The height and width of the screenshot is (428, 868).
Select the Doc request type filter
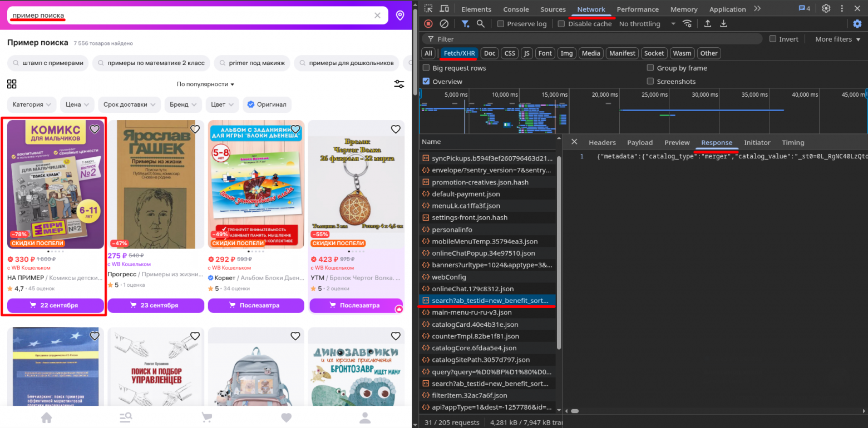click(x=489, y=53)
